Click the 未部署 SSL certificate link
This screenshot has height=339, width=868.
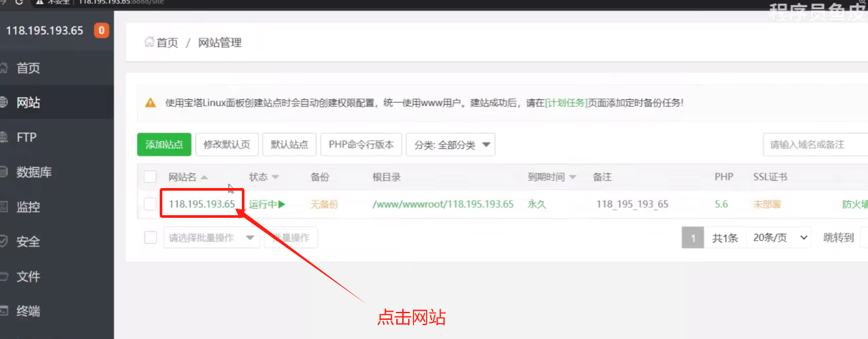pyautogui.click(x=767, y=204)
